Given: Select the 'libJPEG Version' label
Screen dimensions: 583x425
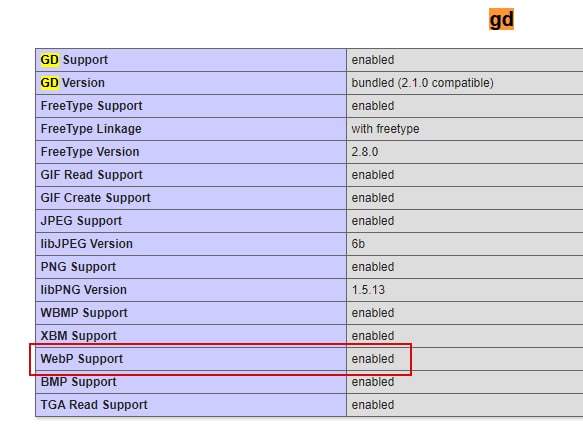Looking at the screenshot, I should pyautogui.click(x=87, y=244).
